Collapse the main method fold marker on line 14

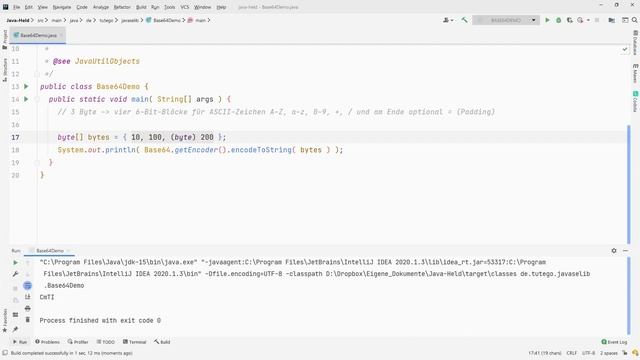pos(37,99)
